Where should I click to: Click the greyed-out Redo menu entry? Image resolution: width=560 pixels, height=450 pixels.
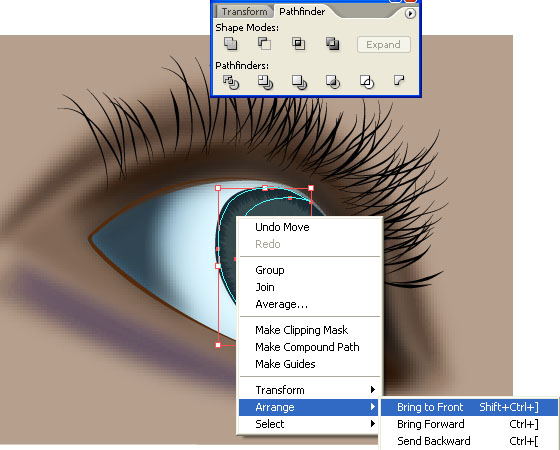(309, 244)
